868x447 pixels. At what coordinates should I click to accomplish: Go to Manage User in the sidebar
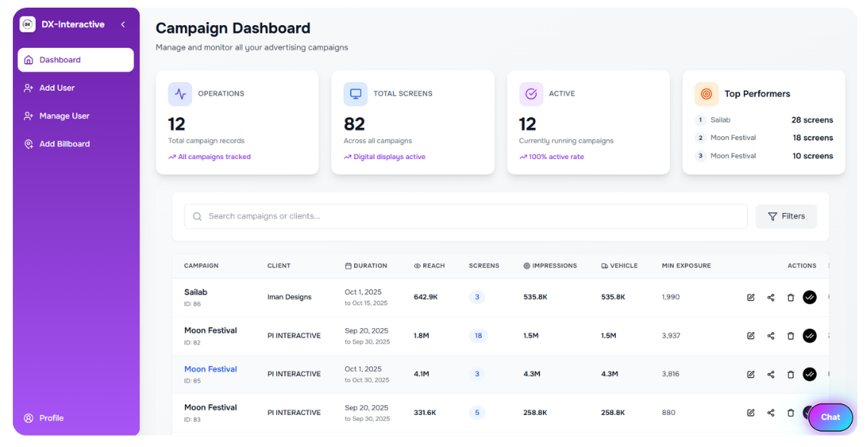point(64,116)
